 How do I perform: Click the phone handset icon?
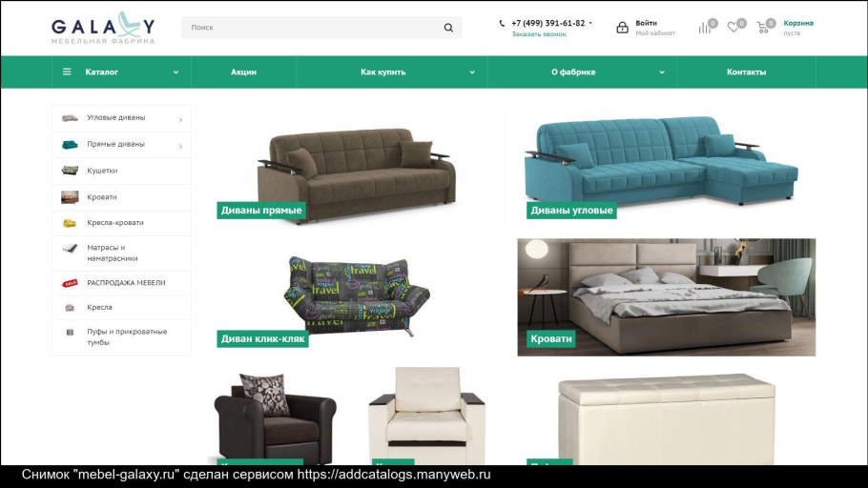(x=502, y=23)
